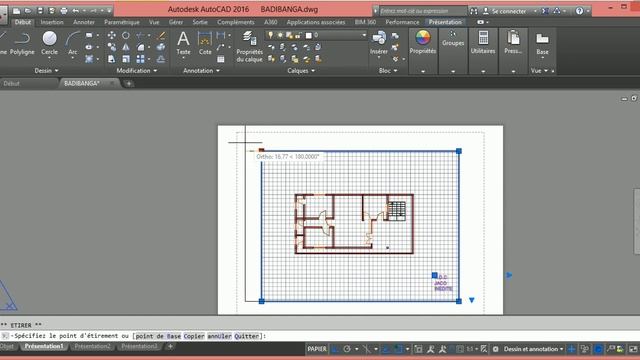Toggle the layer freeze sun icon
Viewport: 640px width, 360px height.
coord(280,36)
